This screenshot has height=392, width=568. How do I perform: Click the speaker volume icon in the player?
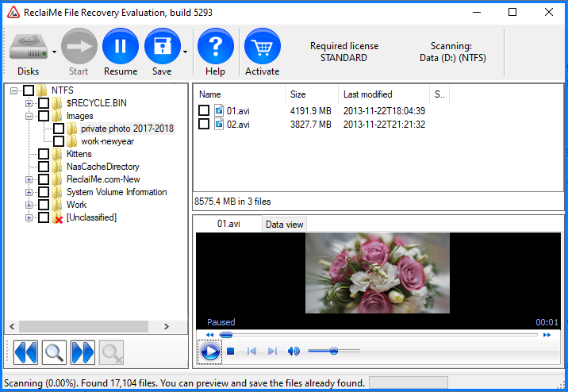click(x=294, y=352)
